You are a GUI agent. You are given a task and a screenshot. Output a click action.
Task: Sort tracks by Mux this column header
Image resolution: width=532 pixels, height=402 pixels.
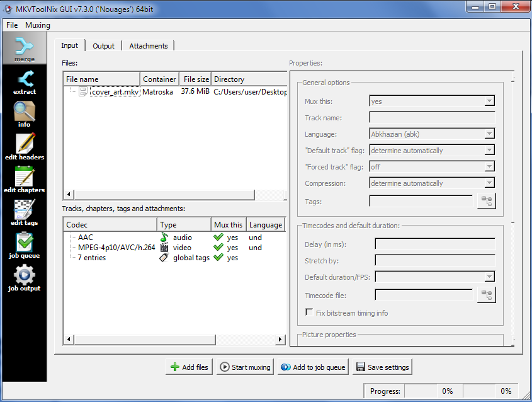pyautogui.click(x=229, y=225)
